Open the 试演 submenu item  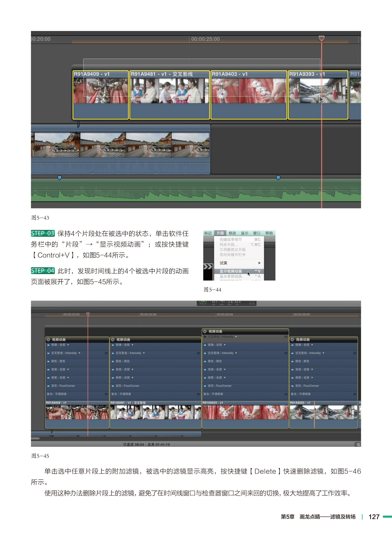[x=223, y=263]
